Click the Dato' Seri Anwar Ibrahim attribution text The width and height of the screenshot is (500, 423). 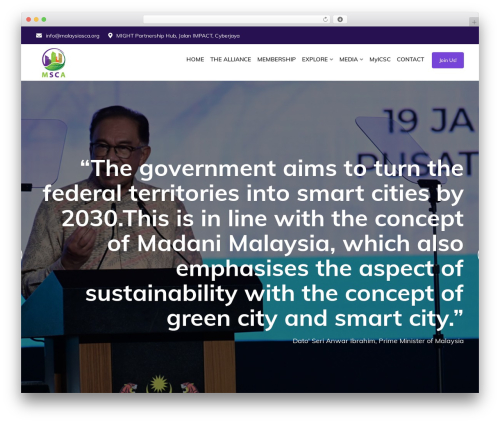point(378,341)
